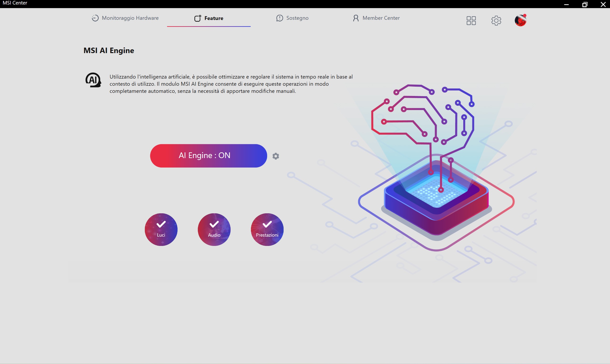Select the Feature tab label

click(213, 18)
